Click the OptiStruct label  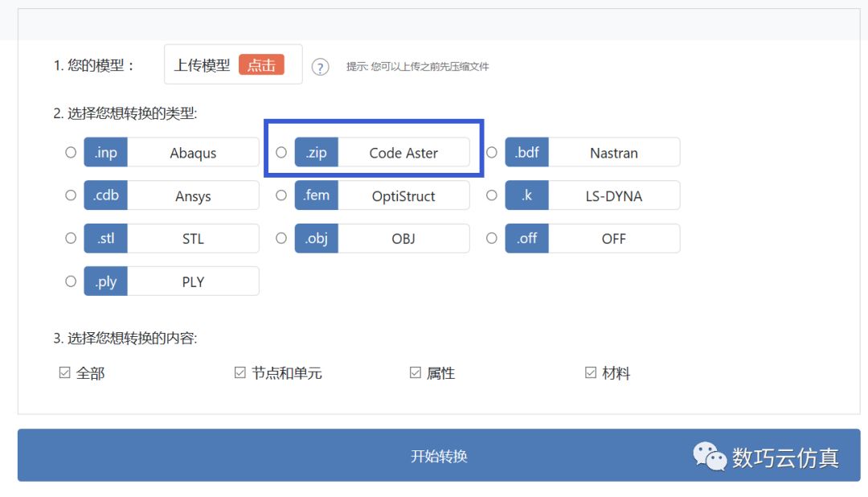tap(403, 196)
